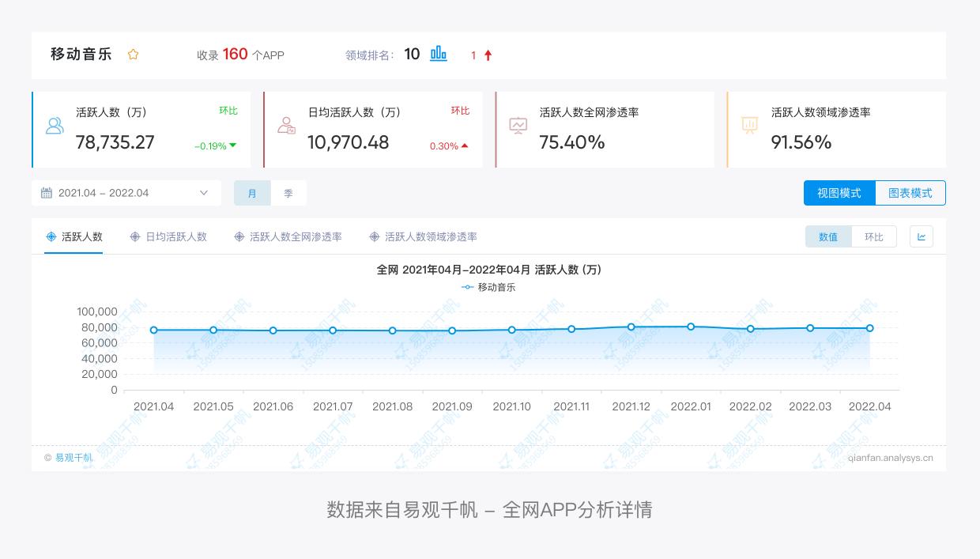
Task: Click the 78,735.27 active users value
Action: point(115,142)
